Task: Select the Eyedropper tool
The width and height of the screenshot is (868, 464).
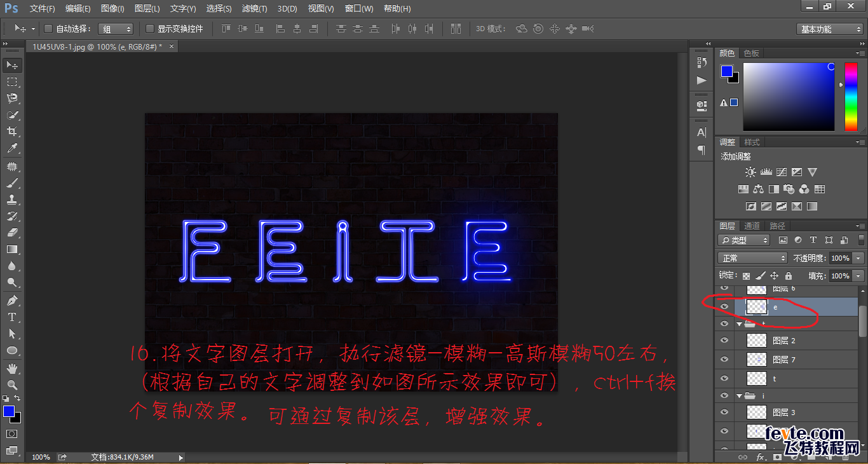Action: (x=12, y=149)
